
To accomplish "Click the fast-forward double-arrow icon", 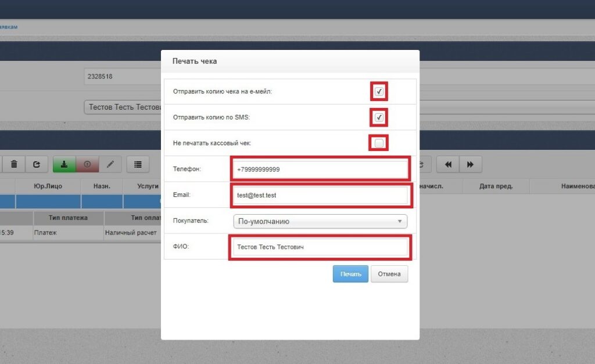I will pyautogui.click(x=471, y=164).
